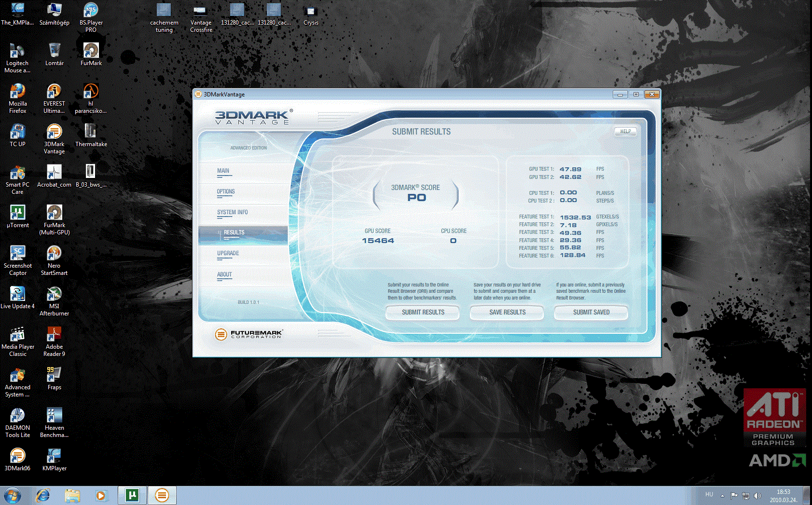812x505 pixels.
Task: Open Mozilla Firefox shortcut
Action: (x=18, y=98)
